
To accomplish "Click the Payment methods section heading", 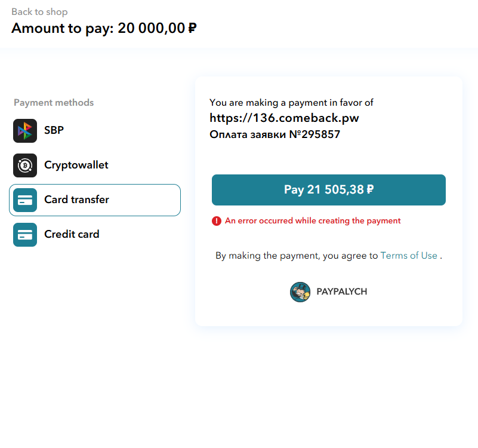I will pos(54,103).
